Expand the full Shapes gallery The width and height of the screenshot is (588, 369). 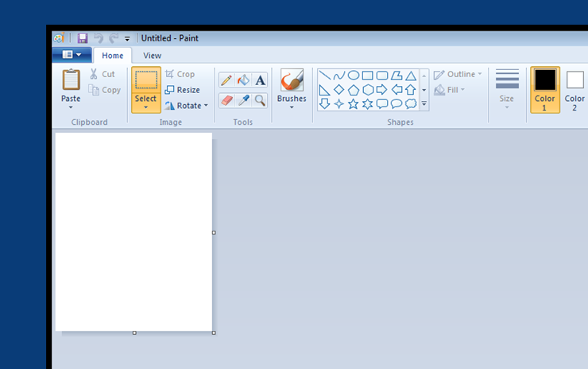424,104
